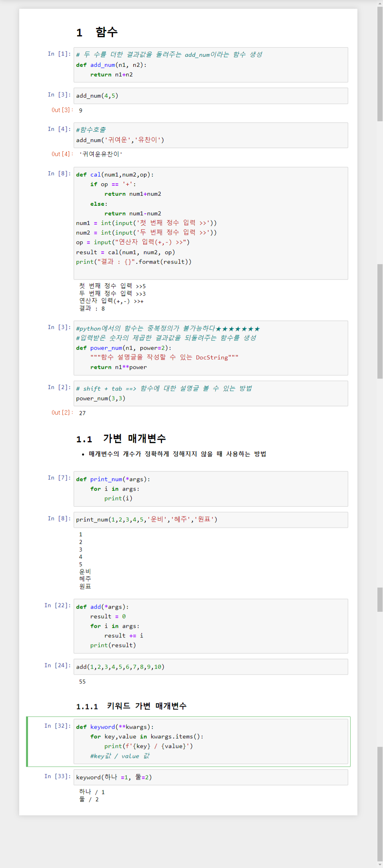Click the output value 55

(82, 682)
